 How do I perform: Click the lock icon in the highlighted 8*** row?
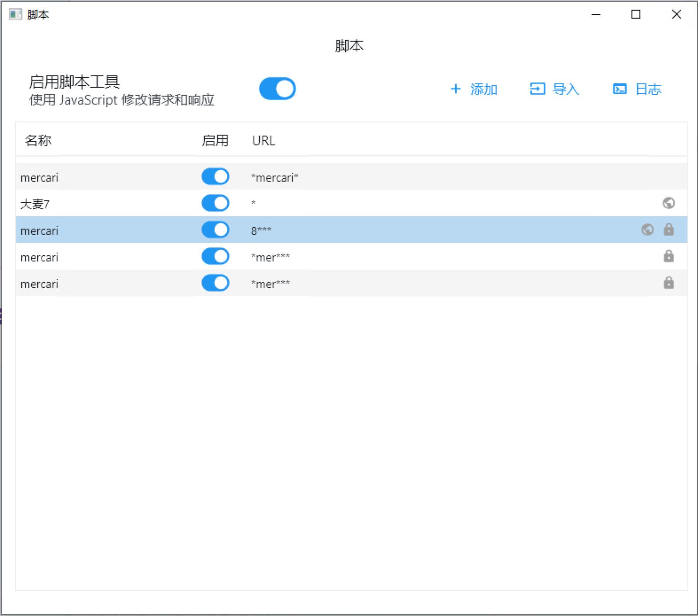coord(669,230)
